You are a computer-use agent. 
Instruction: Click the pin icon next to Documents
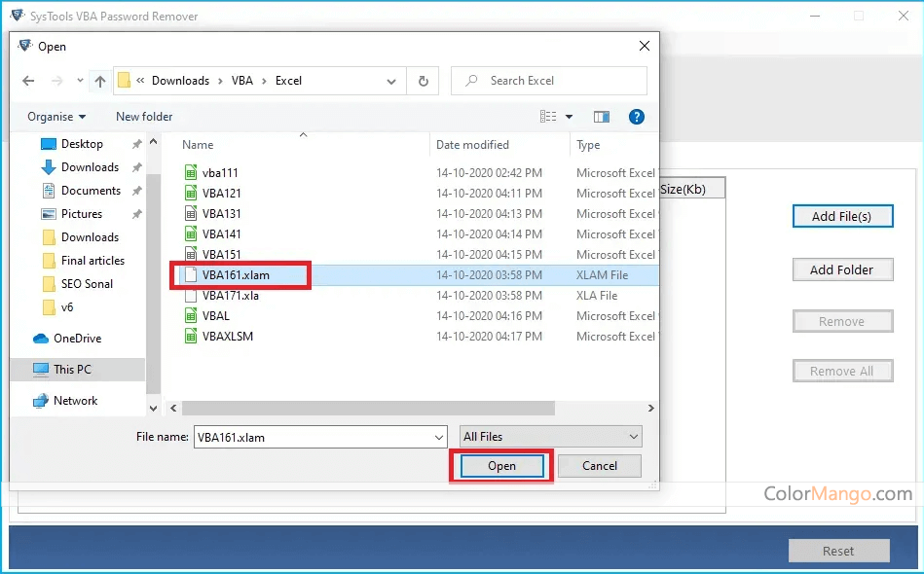[136, 191]
